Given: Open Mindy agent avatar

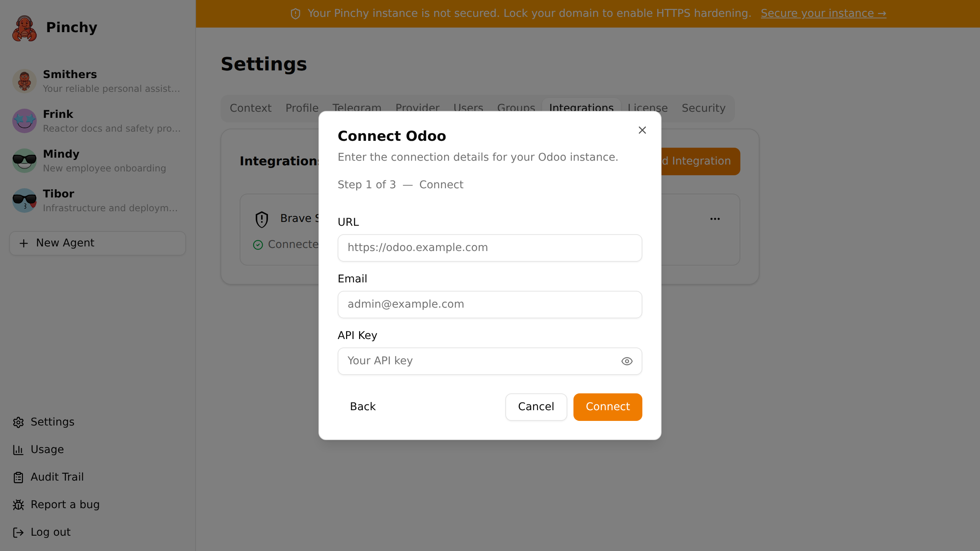Looking at the screenshot, I should pyautogui.click(x=24, y=161).
